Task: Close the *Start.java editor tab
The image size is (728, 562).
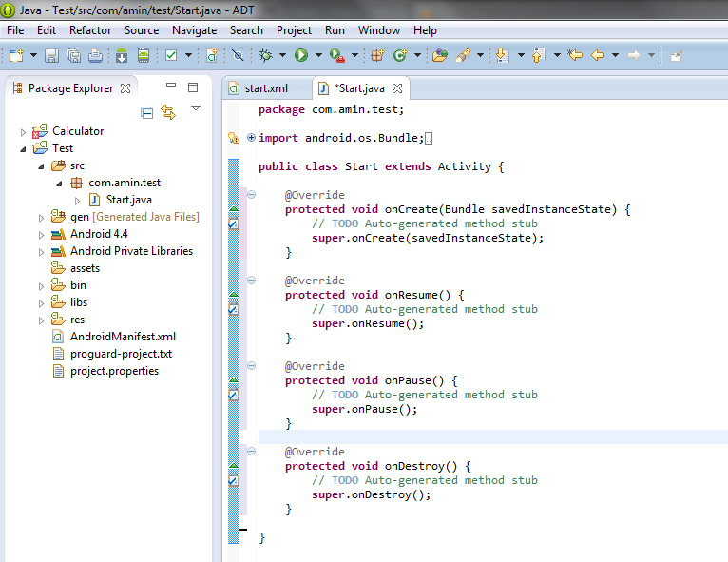Action: coord(397,88)
